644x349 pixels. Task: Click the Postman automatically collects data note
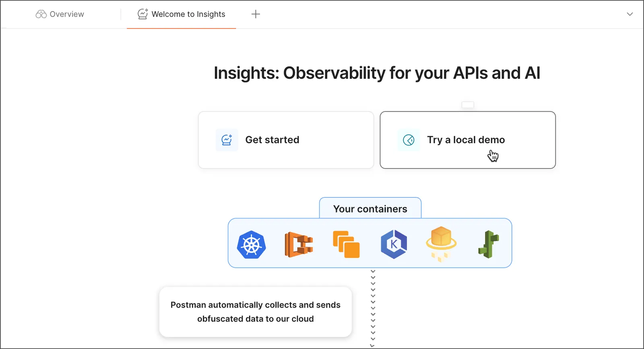(x=256, y=312)
